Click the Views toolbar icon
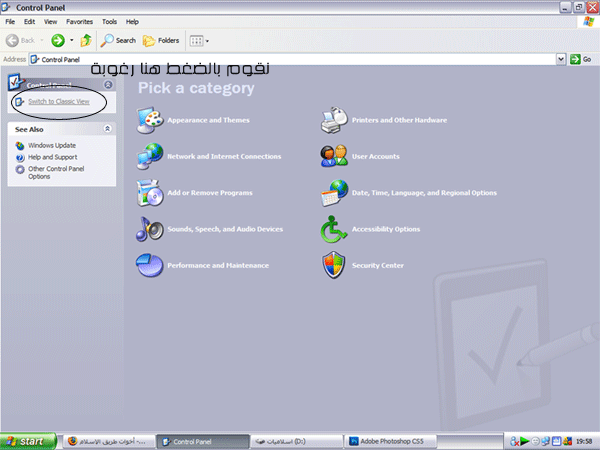Viewport: 600px width, 450px height. (196, 41)
